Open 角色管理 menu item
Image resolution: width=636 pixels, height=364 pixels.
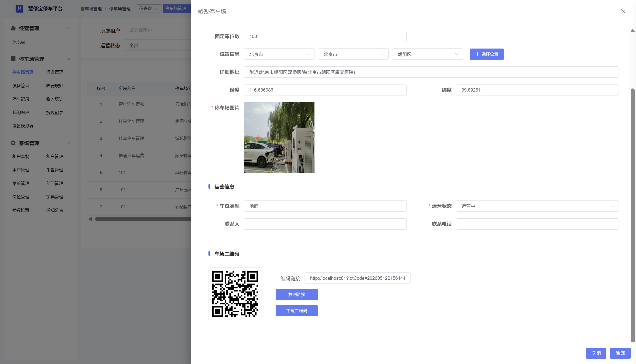click(x=55, y=170)
